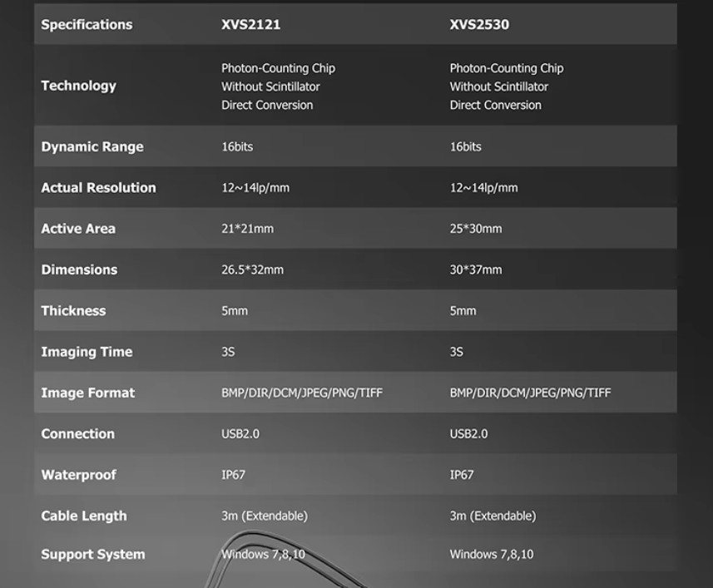
Task: Click Windows 7,8,10 under XVS2530
Action: (x=492, y=555)
